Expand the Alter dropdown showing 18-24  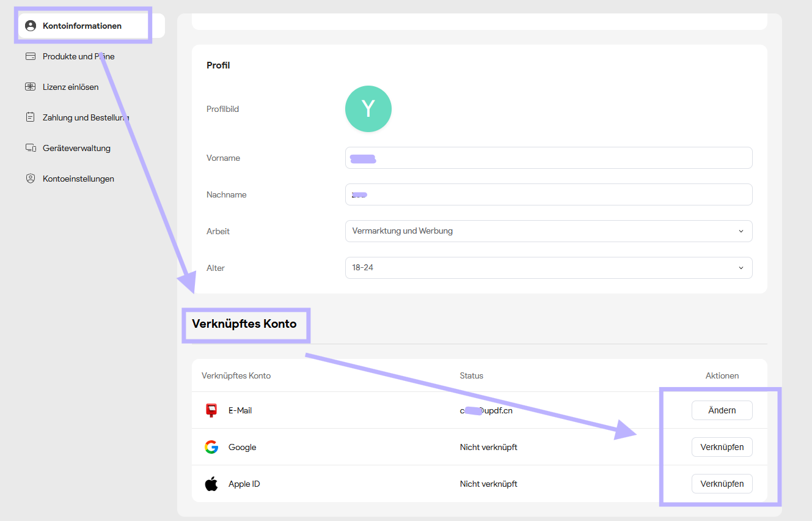pos(549,268)
